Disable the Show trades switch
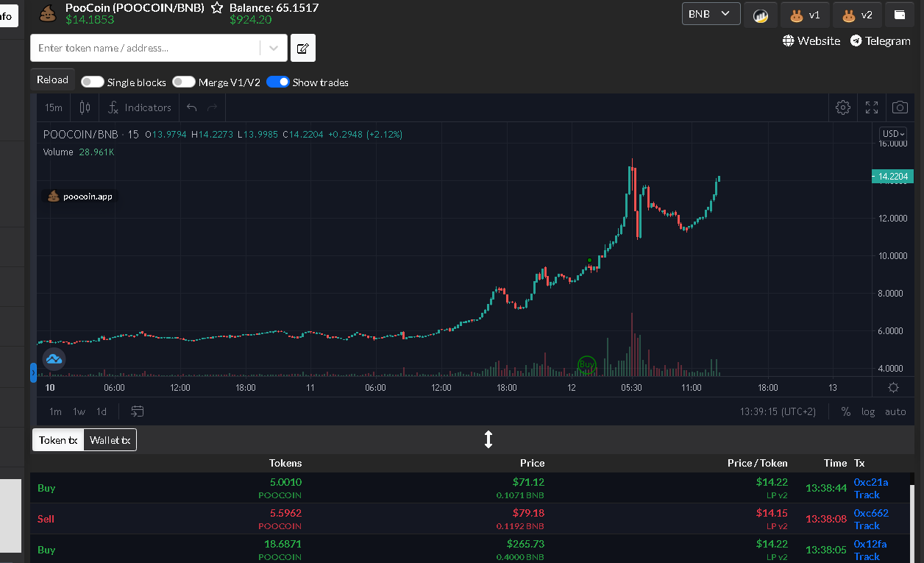 [277, 82]
